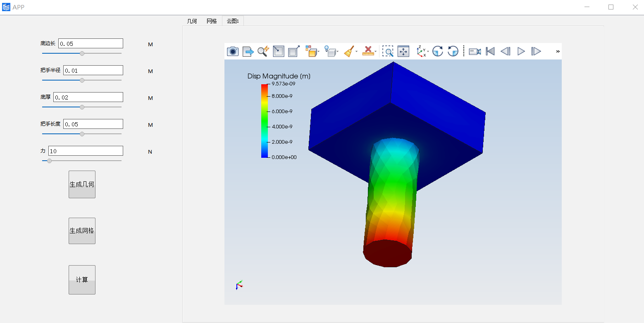Image resolution: width=644 pixels, height=323 pixels.
Task: Focus the 力 input field showing 10
Action: click(x=86, y=151)
